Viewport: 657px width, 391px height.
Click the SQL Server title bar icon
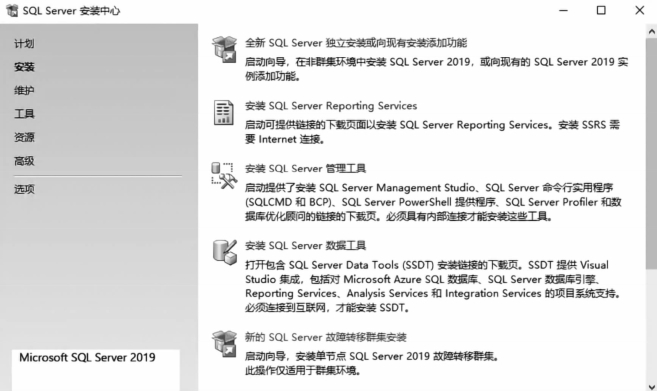coord(12,10)
